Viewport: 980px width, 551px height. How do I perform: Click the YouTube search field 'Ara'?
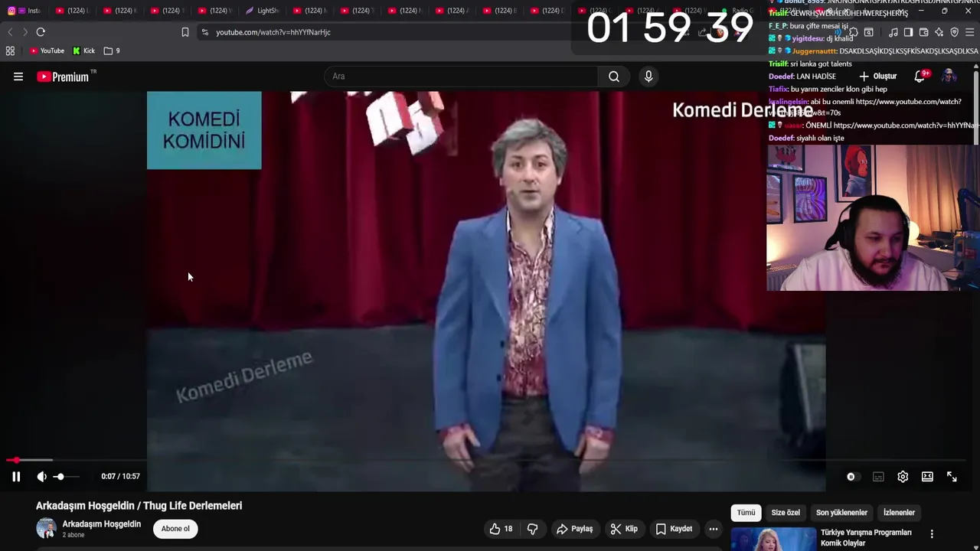[461, 77]
